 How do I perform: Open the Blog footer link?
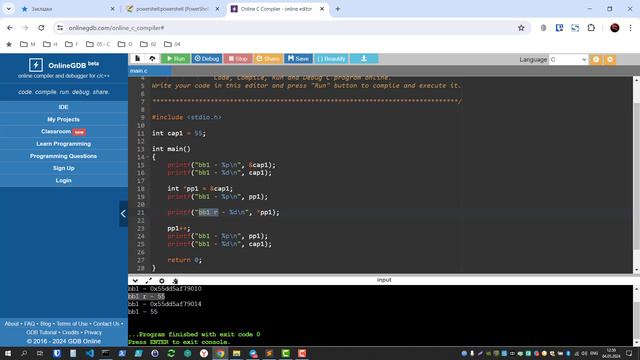45,324
